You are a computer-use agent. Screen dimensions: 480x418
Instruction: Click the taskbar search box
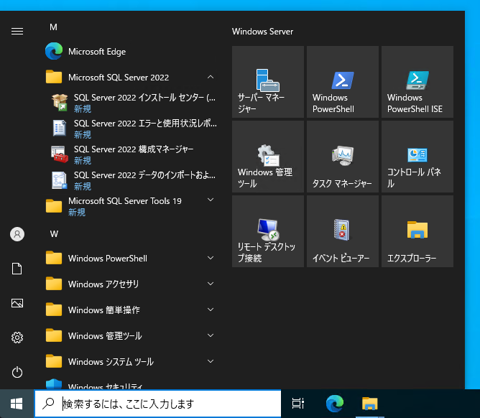158,404
